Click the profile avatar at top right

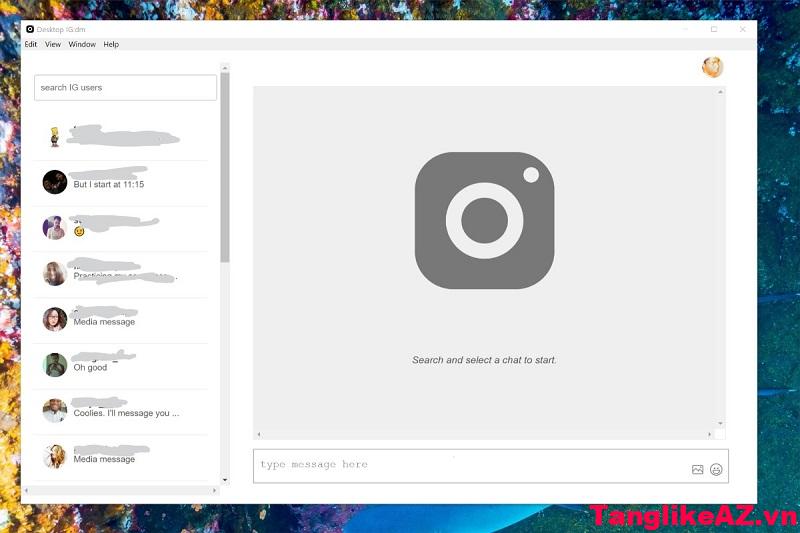(x=712, y=67)
